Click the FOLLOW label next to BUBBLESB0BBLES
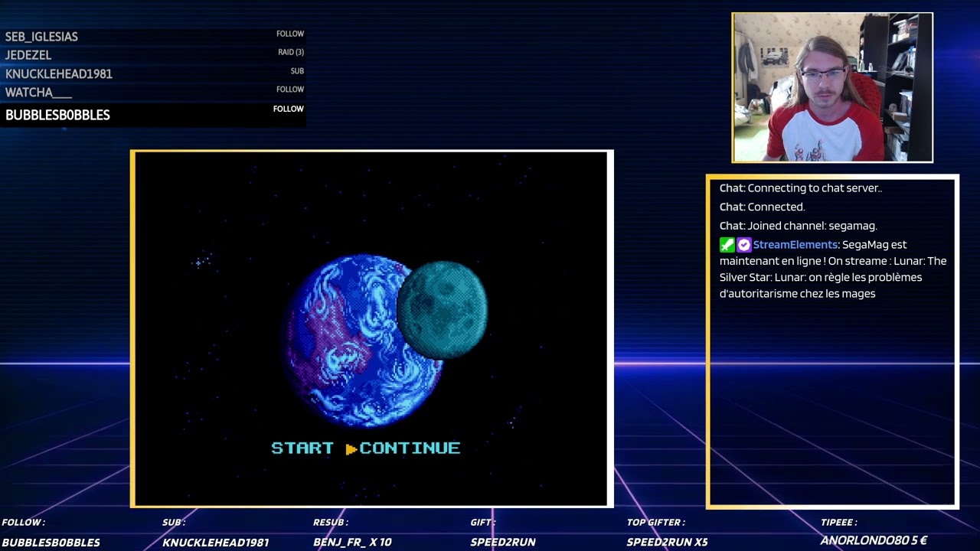980x551 pixels. [289, 109]
